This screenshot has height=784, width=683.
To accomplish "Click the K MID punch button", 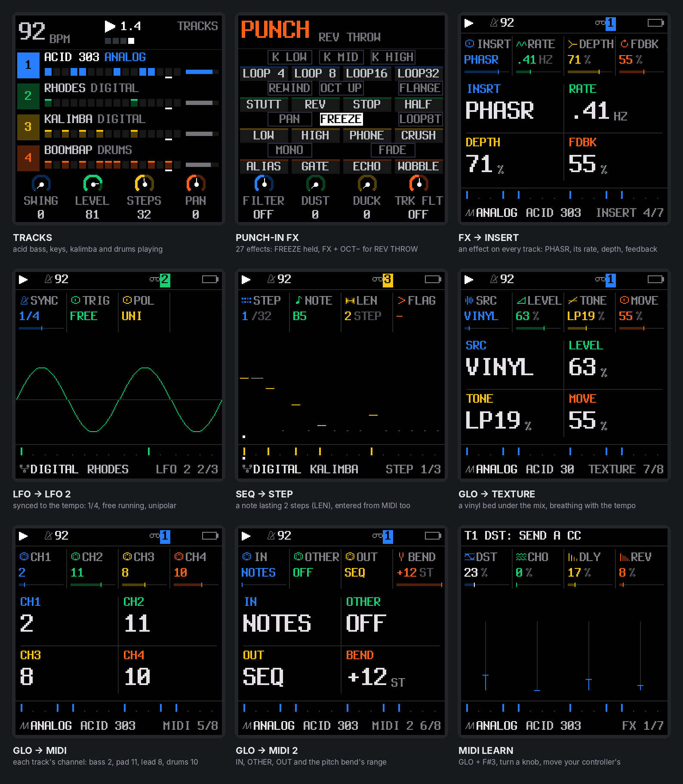I will pos(341,57).
